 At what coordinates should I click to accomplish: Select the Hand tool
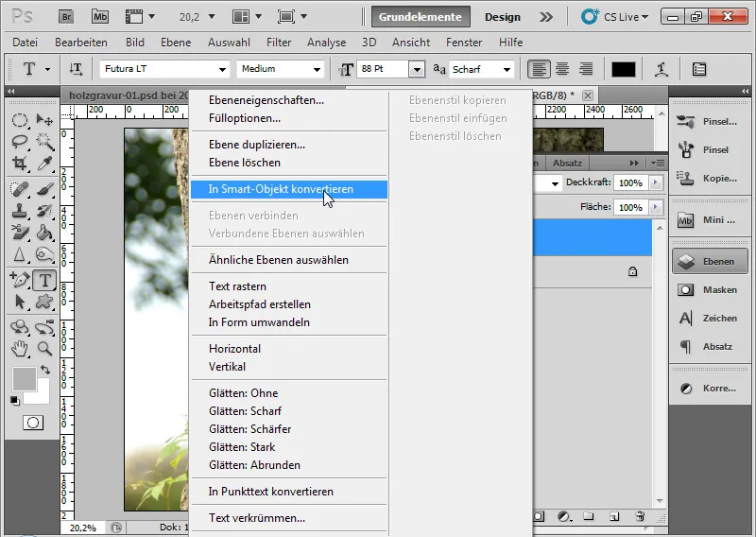20,348
